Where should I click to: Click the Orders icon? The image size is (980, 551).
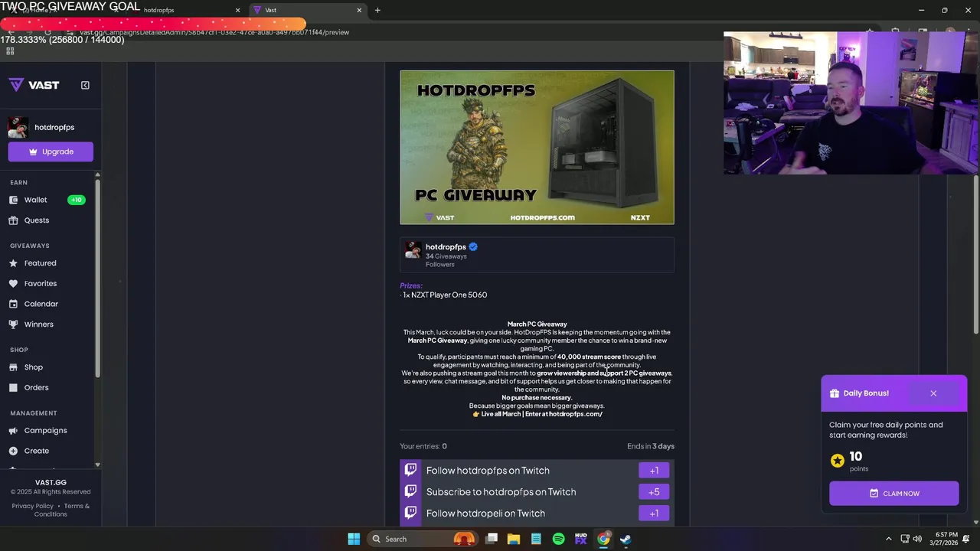13,387
